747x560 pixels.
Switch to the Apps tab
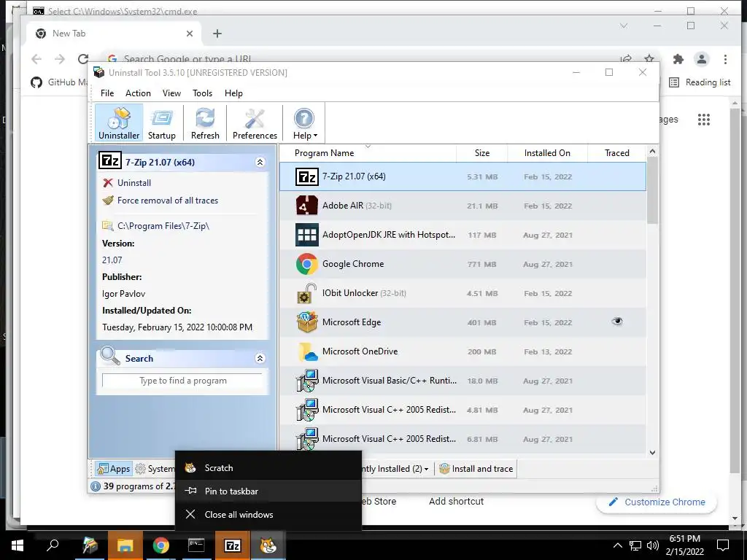[x=113, y=469]
